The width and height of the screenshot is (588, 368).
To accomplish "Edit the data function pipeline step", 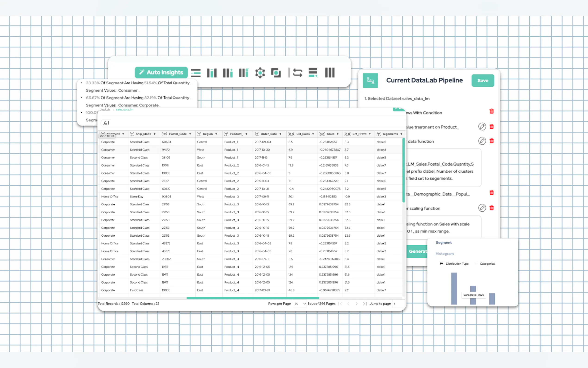I will [482, 141].
